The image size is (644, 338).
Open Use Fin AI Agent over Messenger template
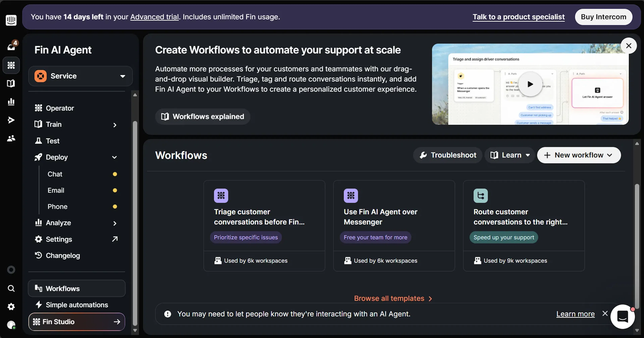click(x=394, y=226)
